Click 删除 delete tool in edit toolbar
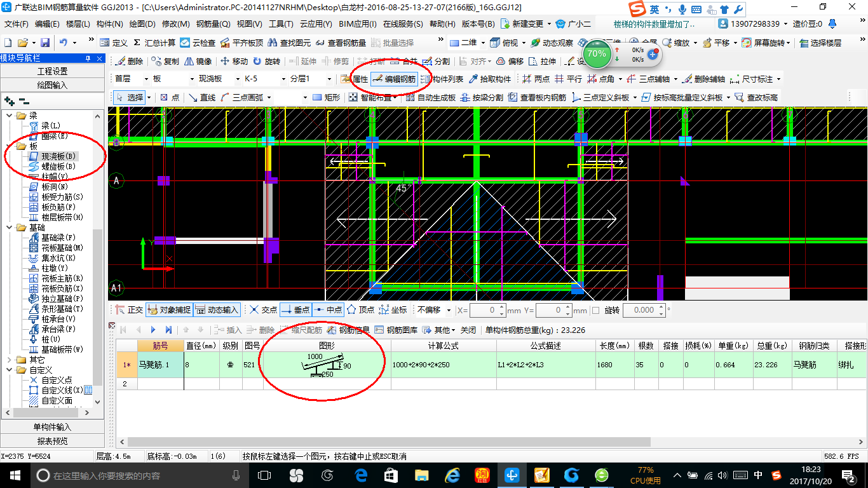Viewport: 868px width, 488px height. pyautogui.click(x=130, y=62)
